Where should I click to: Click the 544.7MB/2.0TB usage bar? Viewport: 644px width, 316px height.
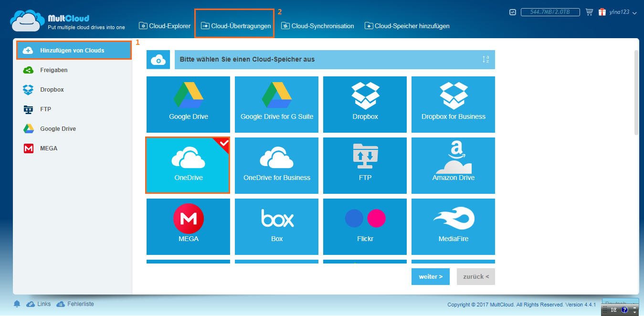pyautogui.click(x=550, y=12)
